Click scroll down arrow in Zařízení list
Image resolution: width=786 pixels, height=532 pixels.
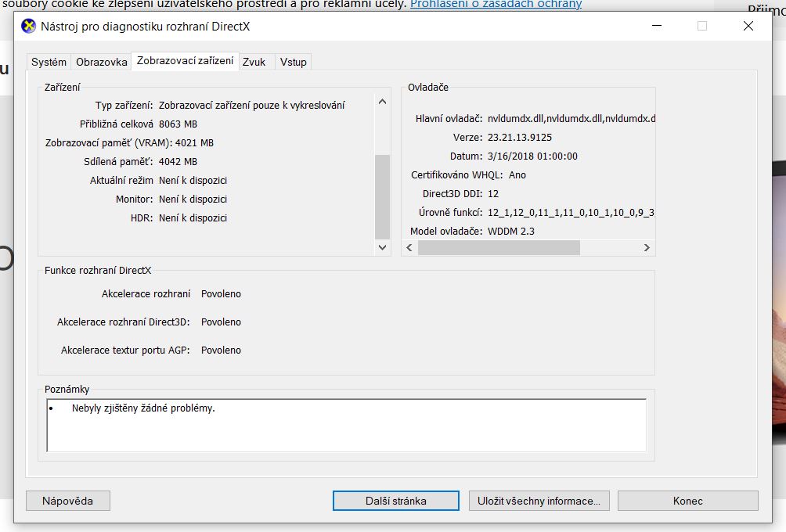tap(383, 247)
